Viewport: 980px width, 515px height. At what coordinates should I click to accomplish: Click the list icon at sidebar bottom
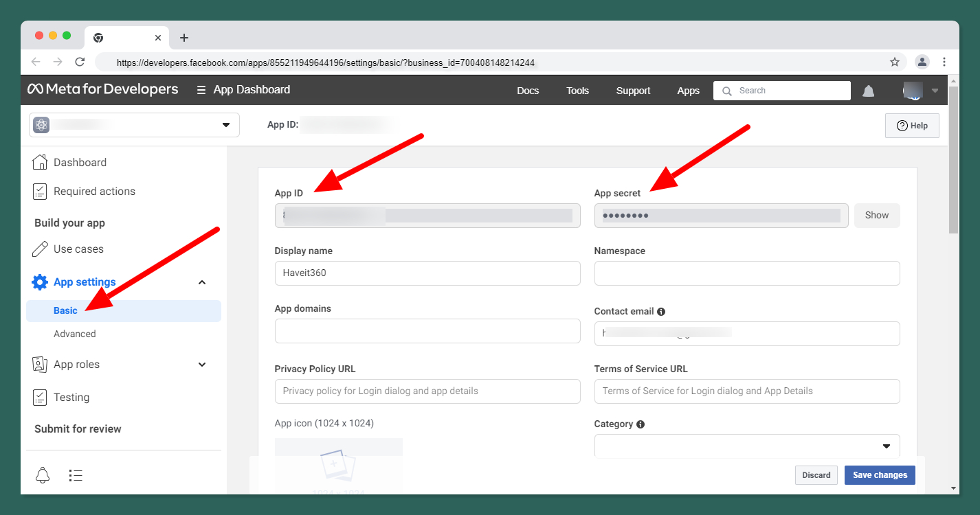pos(76,475)
